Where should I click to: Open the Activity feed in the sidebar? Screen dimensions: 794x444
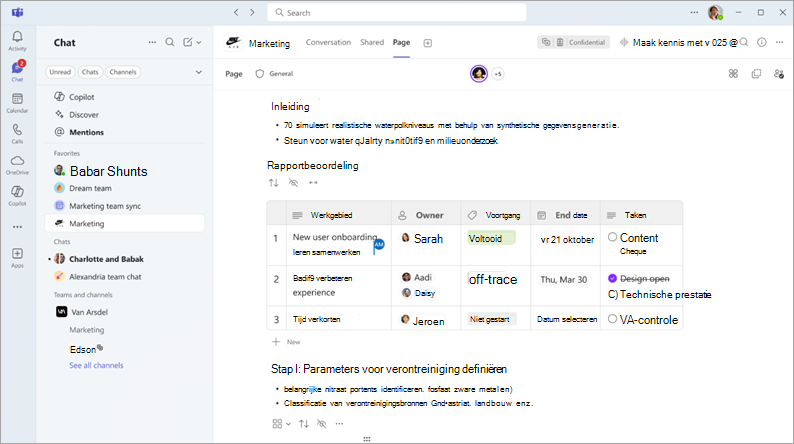(17, 41)
